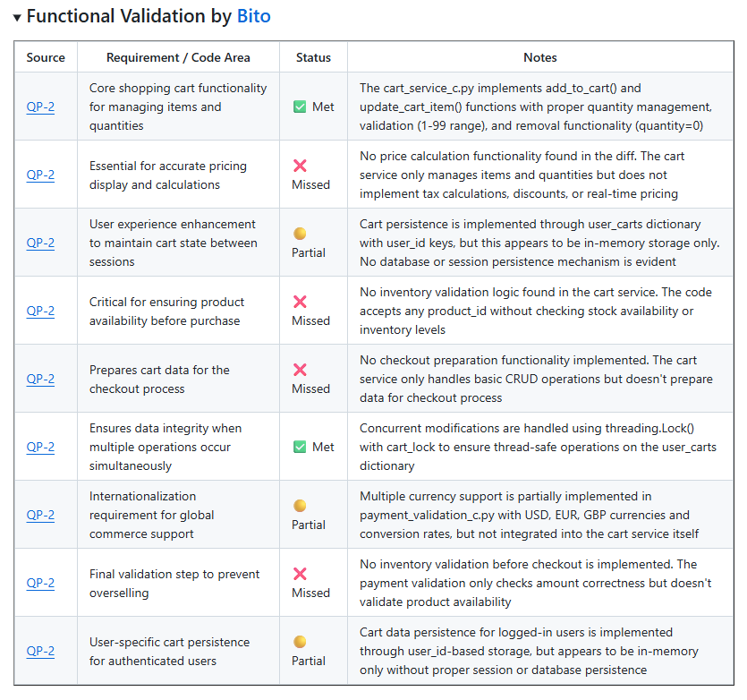
Task: Open QP-2 link for cart state sessions row
Action: pos(40,243)
